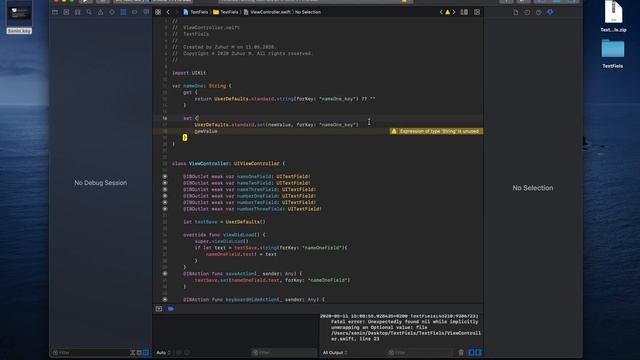Click the fatal error console message
Screen dimensions: 640x360
coord(400,327)
